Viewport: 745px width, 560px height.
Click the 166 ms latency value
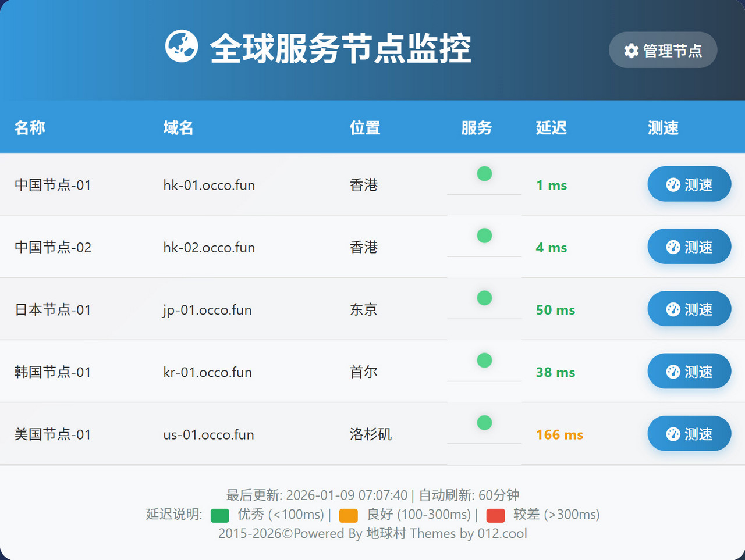(559, 434)
